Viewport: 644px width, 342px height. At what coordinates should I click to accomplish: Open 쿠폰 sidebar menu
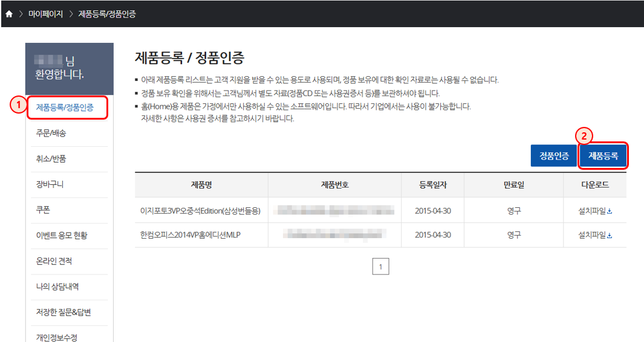tap(43, 210)
